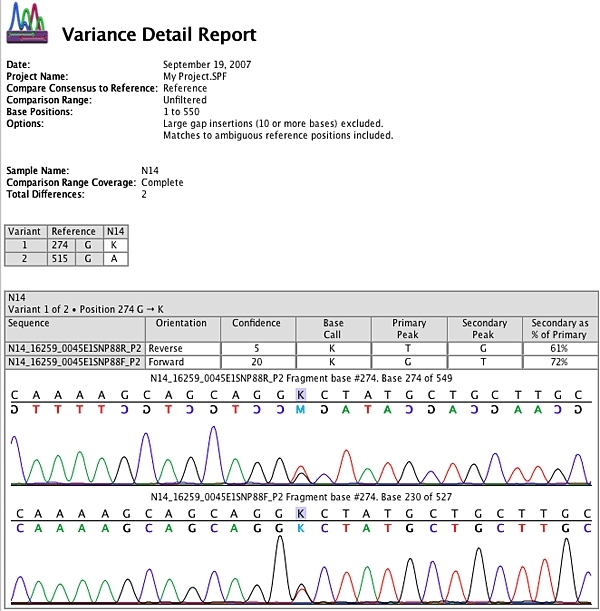Click confidence value '5'
Viewport: 600px width, 611px height.
[257, 348]
